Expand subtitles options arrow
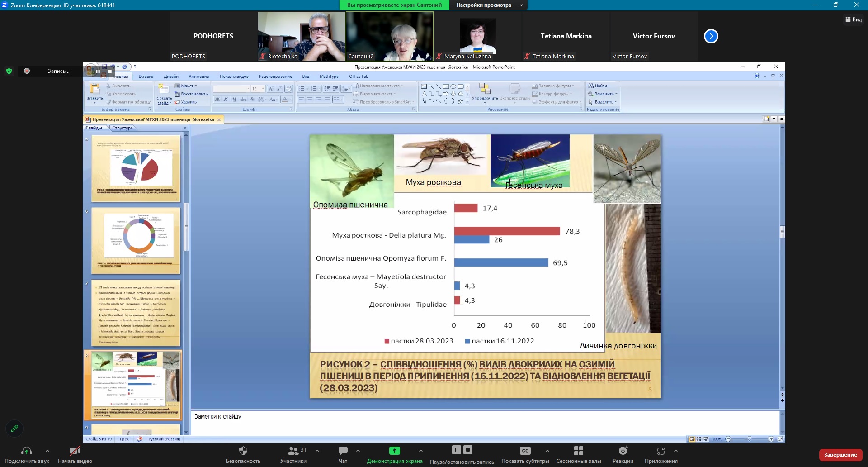This screenshot has height=467, width=868. (547, 451)
